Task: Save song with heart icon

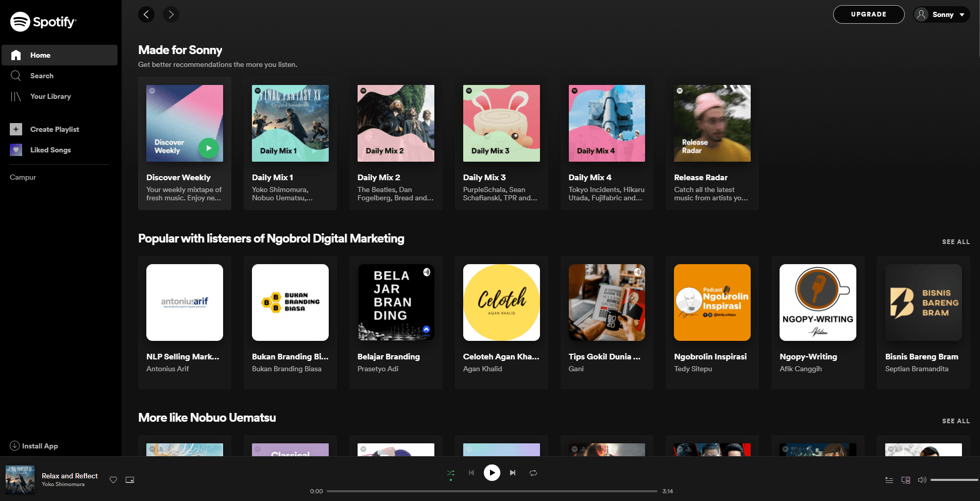Action: (x=113, y=480)
